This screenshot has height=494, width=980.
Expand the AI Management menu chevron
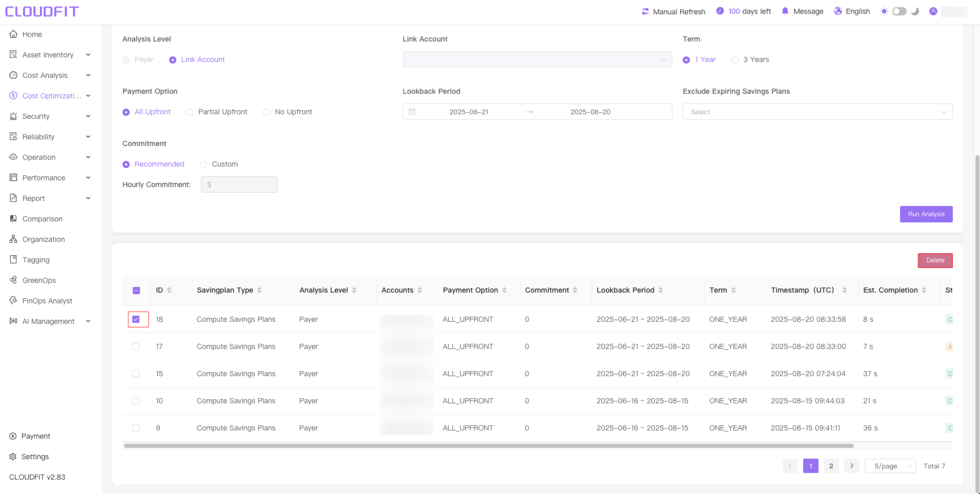[x=88, y=321]
